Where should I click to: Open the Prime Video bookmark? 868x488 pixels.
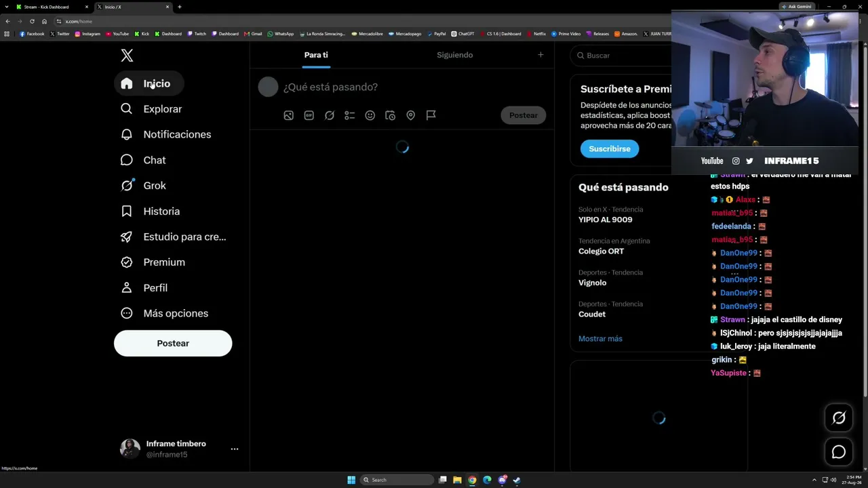click(566, 34)
